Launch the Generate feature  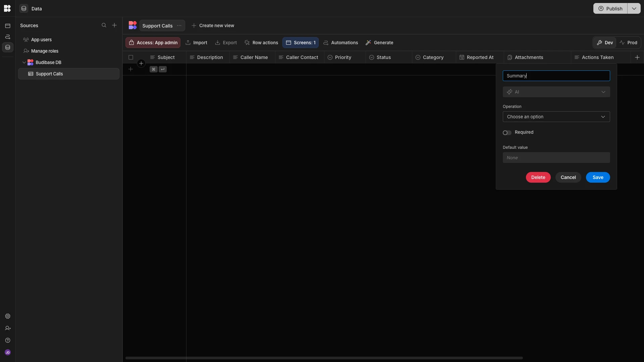point(379,43)
